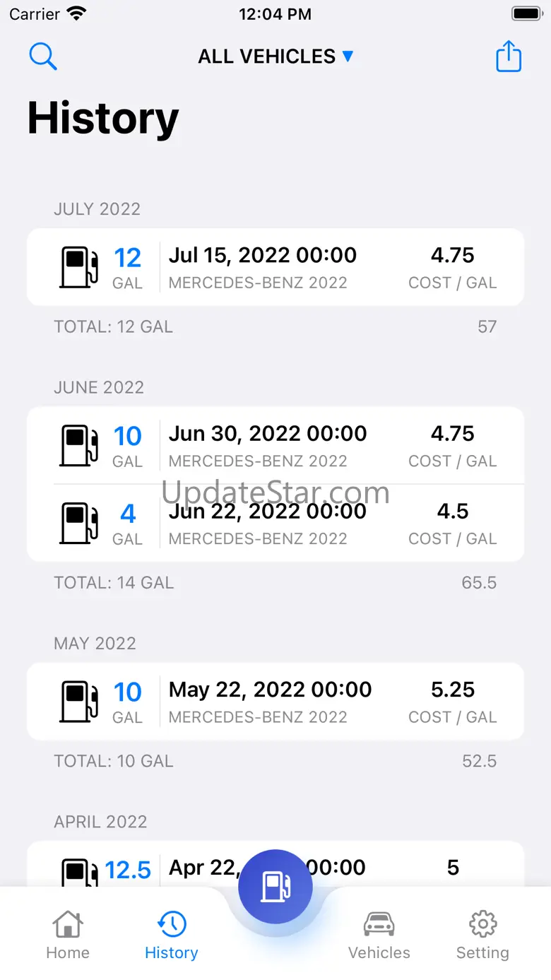Open the Setting tab
Viewport: 551px width, 980px height.
[x=482, y=935]
